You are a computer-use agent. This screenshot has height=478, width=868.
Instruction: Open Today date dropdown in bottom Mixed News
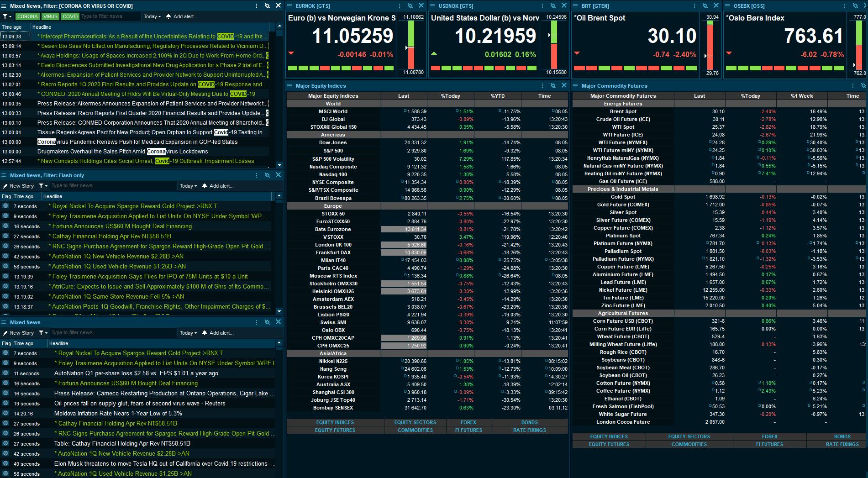coord(188,333)
